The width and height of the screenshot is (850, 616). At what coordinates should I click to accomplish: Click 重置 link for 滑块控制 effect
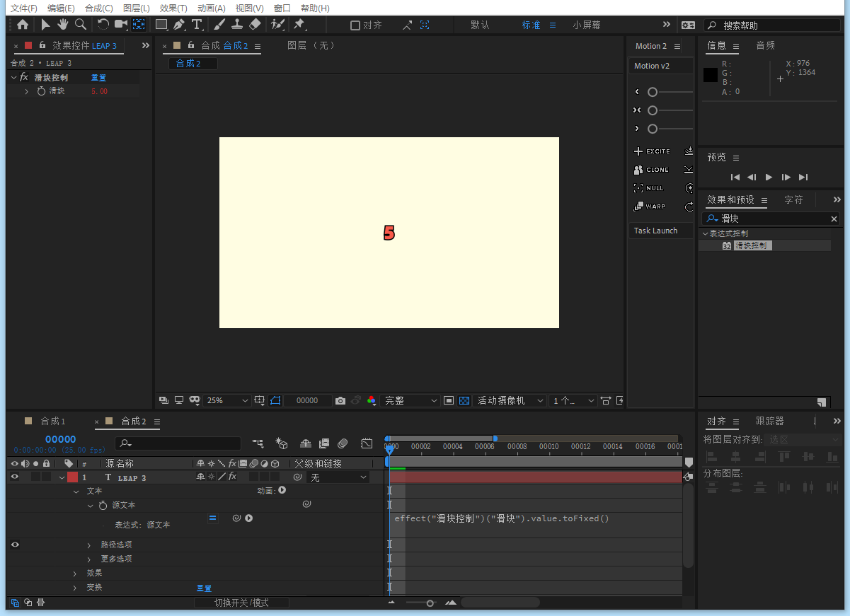98,78
